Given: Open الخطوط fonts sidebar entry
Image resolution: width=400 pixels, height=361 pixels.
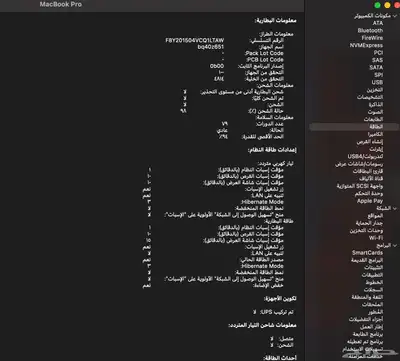Looking at the screenshot, I should coord(374,282).
